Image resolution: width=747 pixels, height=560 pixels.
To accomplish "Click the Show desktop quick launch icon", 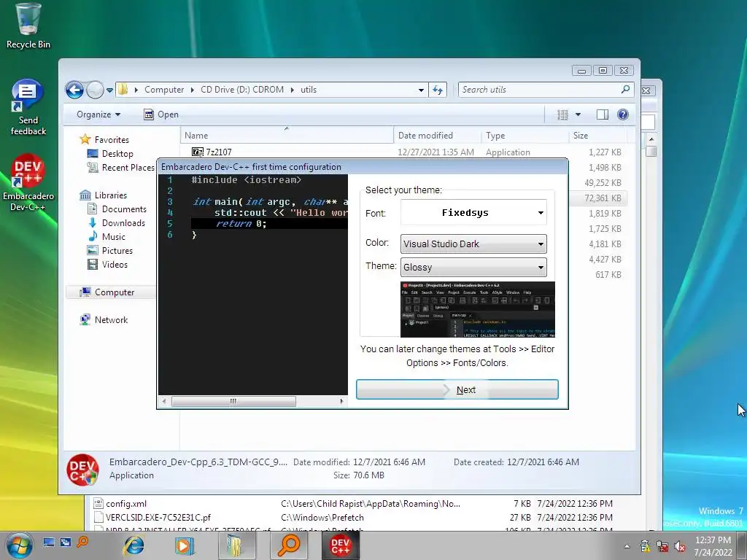I will pos(49,542).
